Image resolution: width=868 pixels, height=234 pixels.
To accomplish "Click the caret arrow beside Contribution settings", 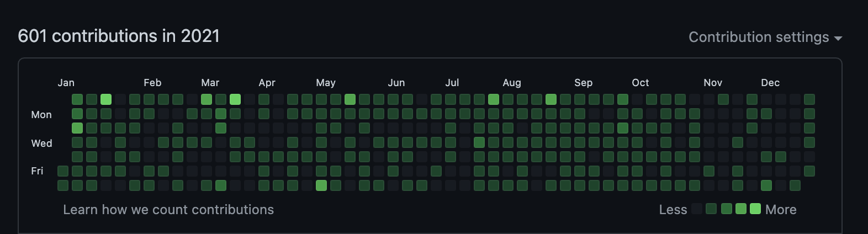I will (838, 38).
